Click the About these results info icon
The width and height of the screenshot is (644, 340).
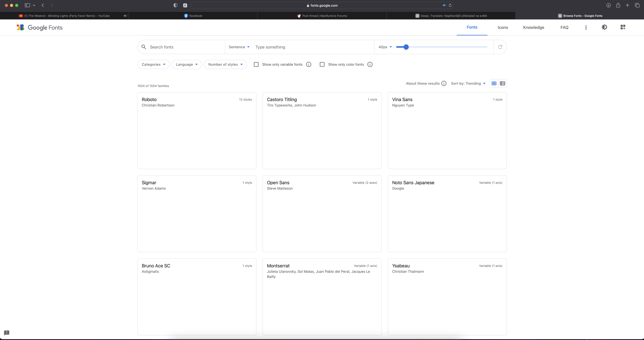pyautogui.click(x=444, y=83)
